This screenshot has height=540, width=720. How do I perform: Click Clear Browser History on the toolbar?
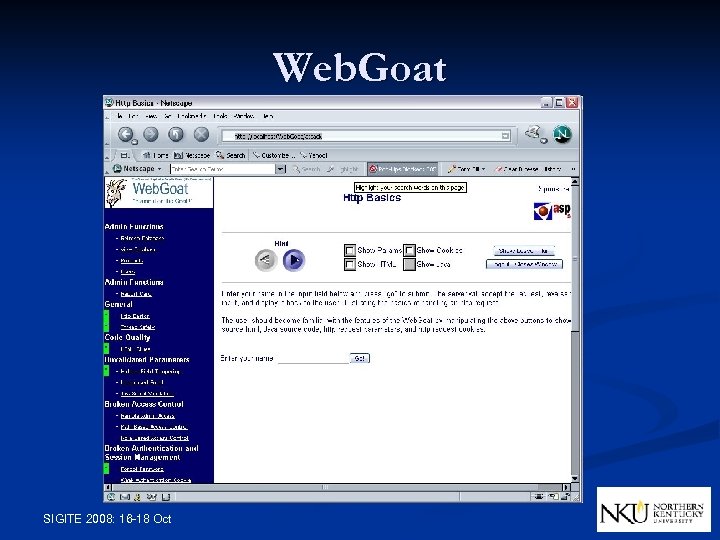point(528,169)
